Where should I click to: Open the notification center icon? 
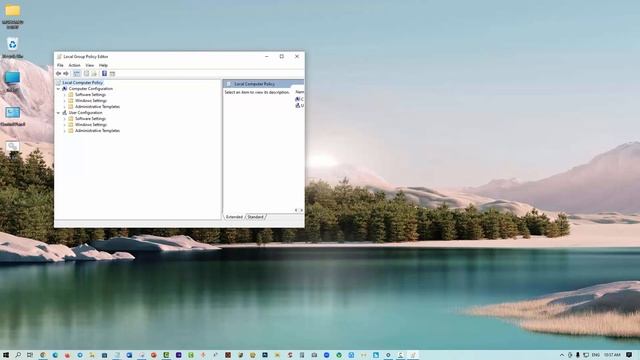click(x=629, y=355)
